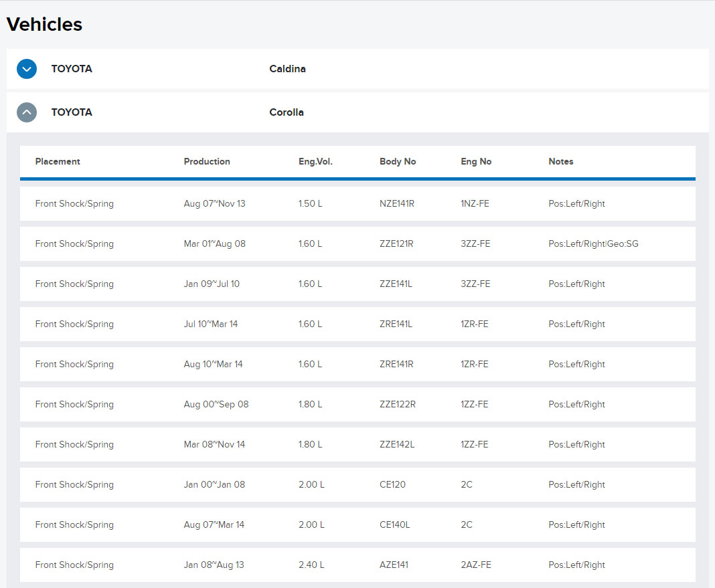Click body number ZZE142L
715x588 pixels.
click(x=397, y=444)
